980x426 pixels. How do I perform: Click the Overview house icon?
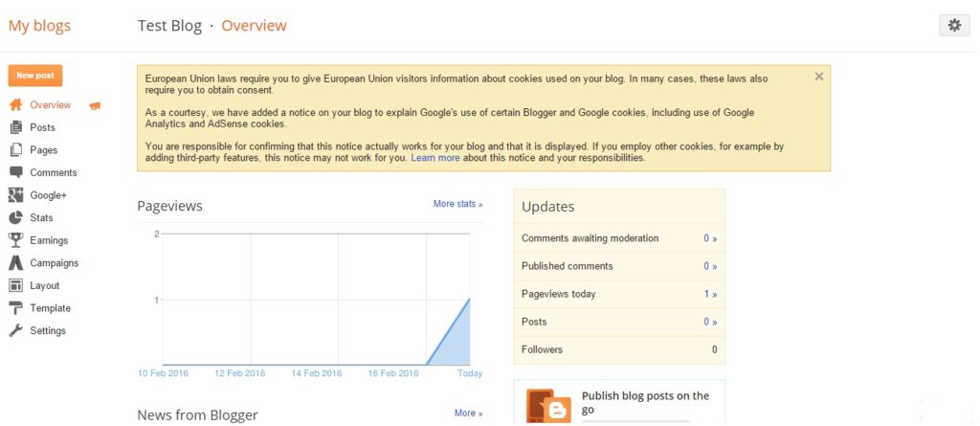tap(15, 104)
